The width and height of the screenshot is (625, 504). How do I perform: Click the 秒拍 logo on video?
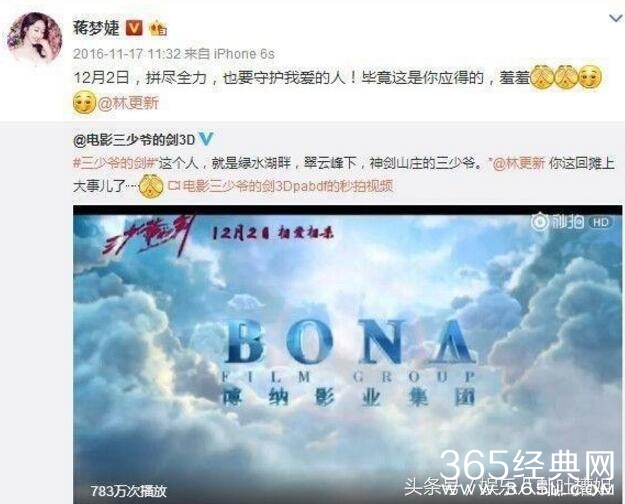(558, 222)
